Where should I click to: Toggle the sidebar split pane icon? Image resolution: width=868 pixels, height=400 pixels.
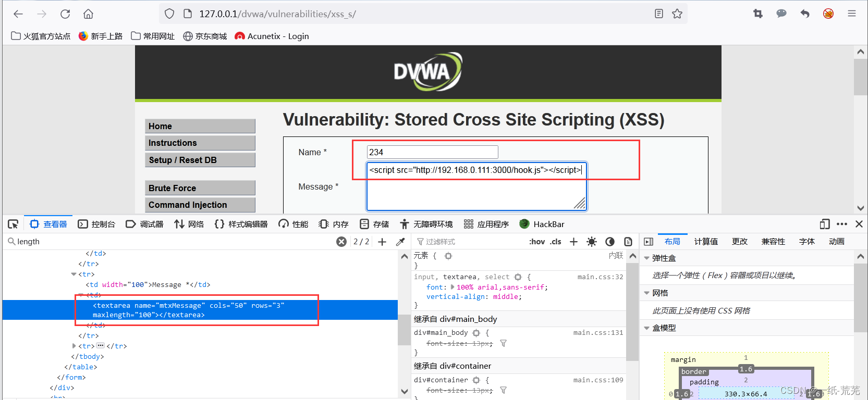[x=649, y=242]
